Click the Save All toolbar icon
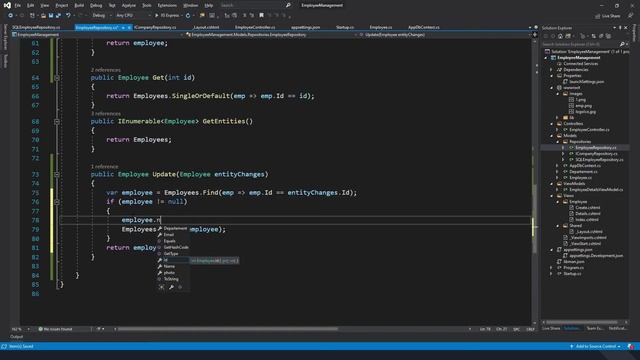Image resolution: width=640 pixels, height=360 pixels. pos(58,16)
